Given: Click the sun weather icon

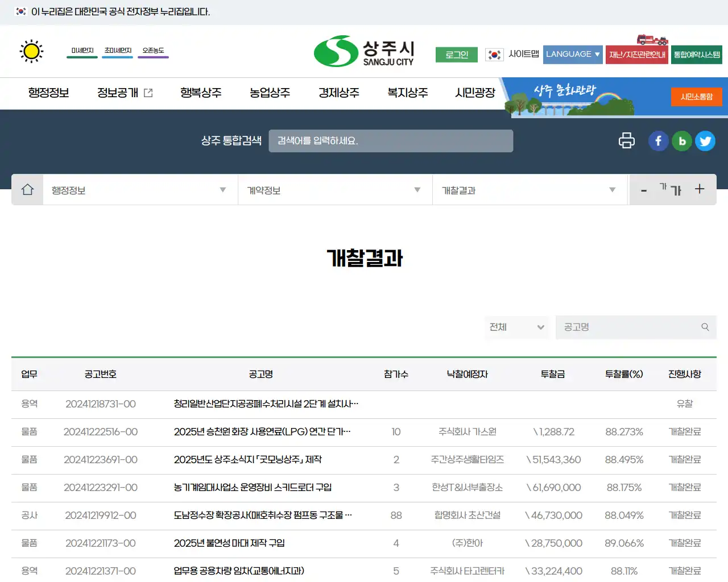Looking at the screenshot, I should [31, 52].
